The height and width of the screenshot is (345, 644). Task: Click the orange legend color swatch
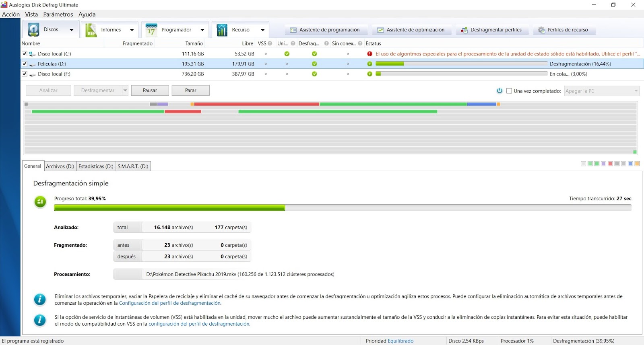[637, 164]
